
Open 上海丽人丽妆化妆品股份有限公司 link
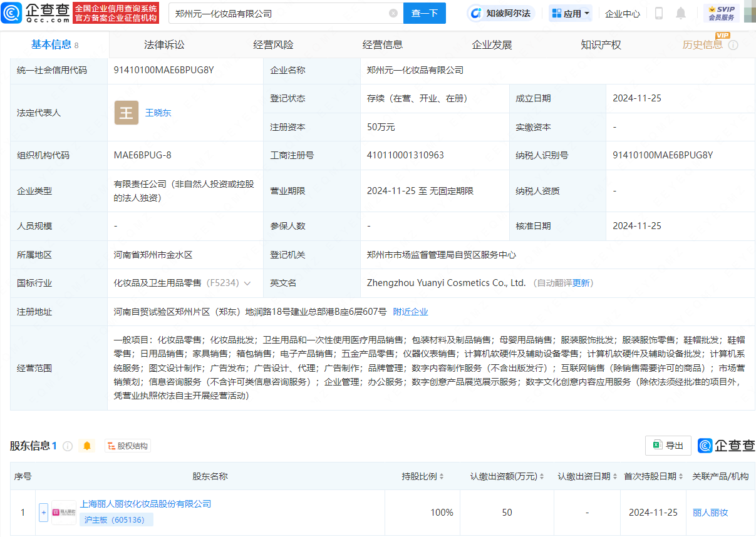click(145, 504)
